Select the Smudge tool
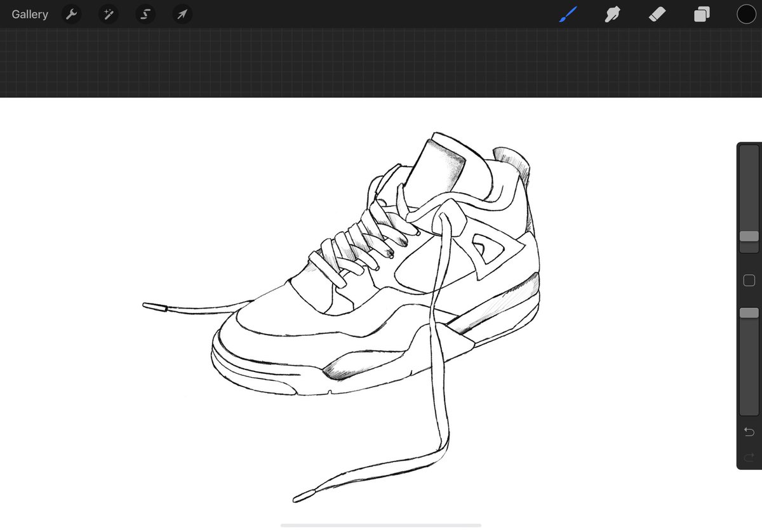 coord(613,15)
